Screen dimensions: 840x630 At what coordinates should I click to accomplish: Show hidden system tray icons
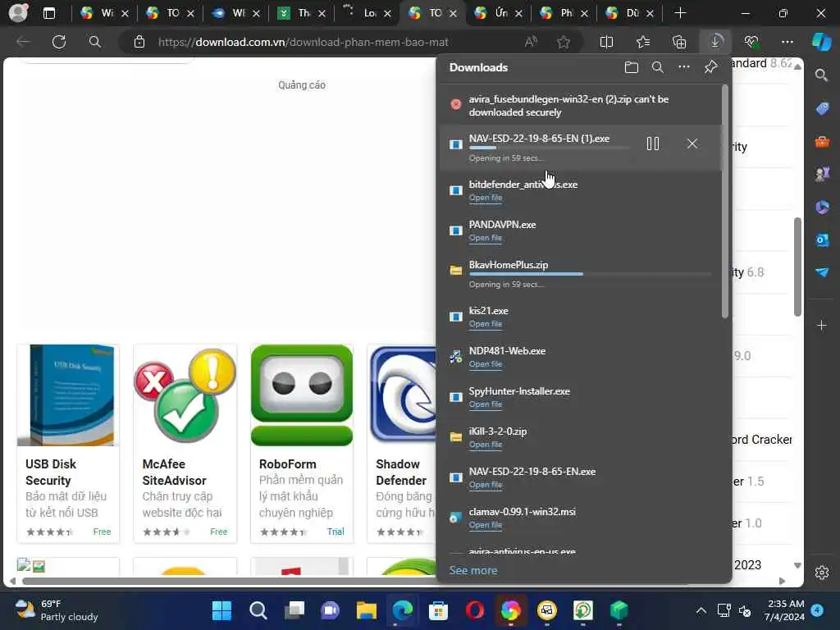coord(701,610)
